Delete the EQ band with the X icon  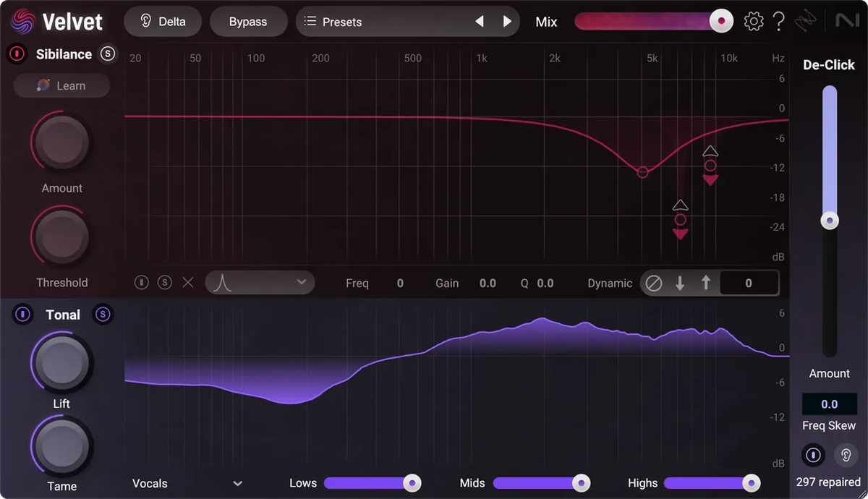pyautogui.click(x=188, y=282)
